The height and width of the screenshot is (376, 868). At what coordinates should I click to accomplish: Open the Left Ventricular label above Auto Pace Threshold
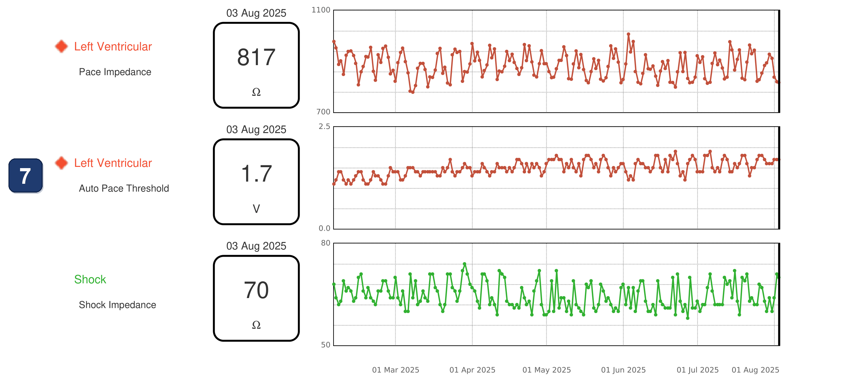click(x=113, y=163)
